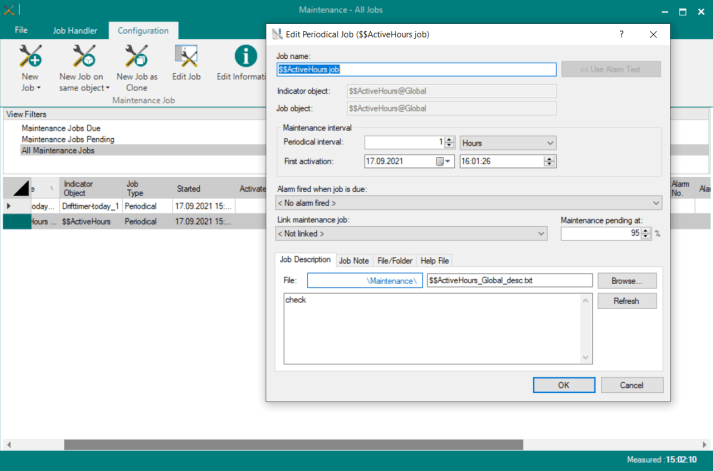Increase the Periodical interval stepper value

450,140
